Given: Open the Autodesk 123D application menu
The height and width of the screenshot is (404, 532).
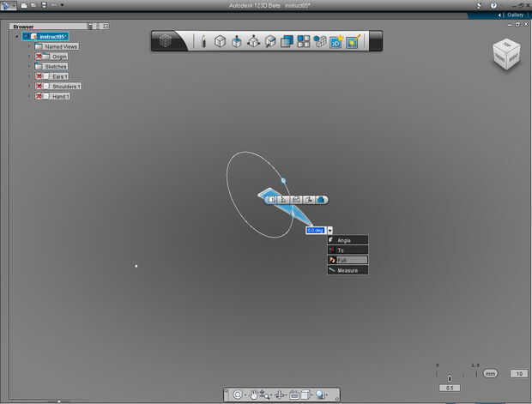Looking at the screenshot, I should (x=7, y=5).
